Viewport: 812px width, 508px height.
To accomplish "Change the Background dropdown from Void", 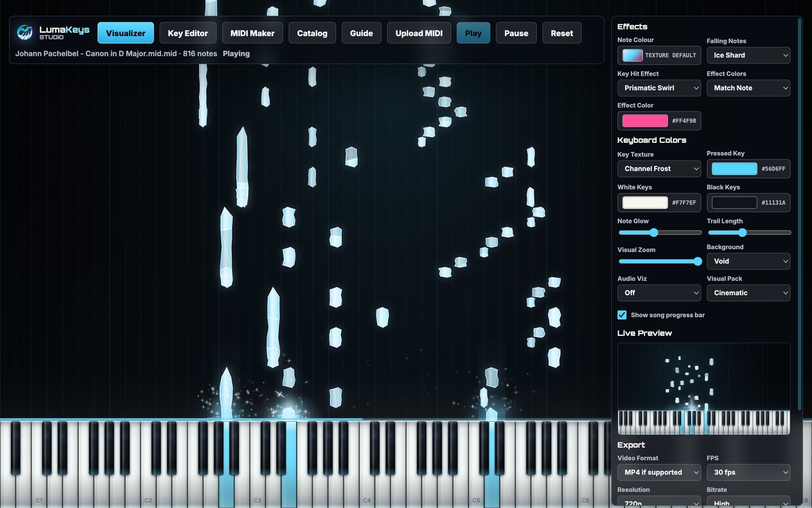I will pyautogui.click(x=748, y=261).
